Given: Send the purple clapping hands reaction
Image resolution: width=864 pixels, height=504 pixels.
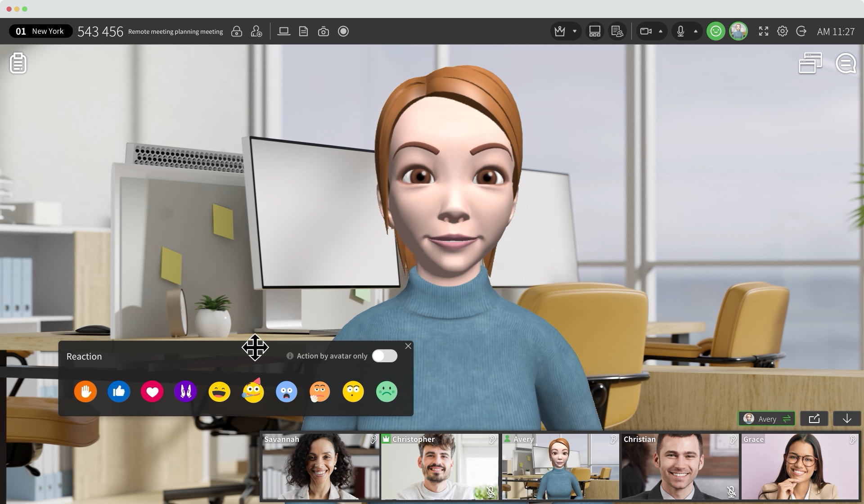Looking at the screenshot, I should [x=185, y=391].
